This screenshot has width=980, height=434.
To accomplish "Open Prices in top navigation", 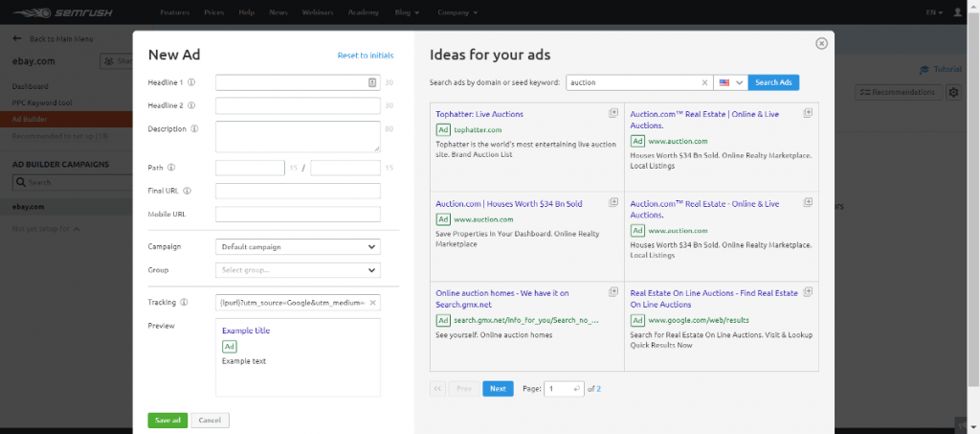I will click(213, 12).
